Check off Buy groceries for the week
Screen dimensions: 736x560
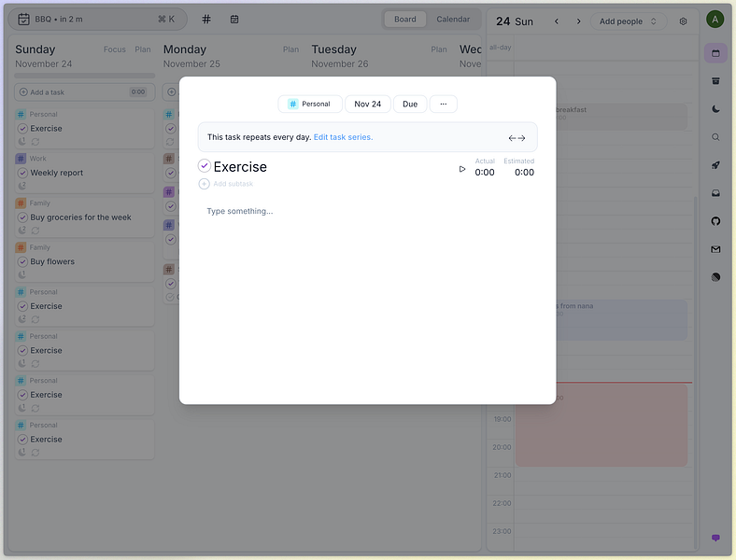22,217
